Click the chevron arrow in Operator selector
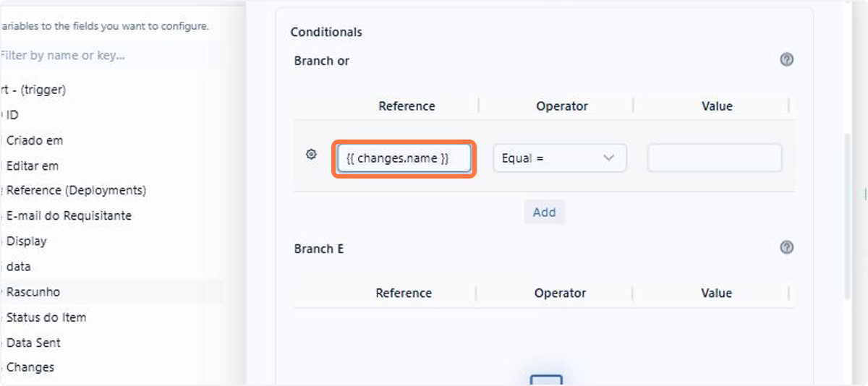 [608, 158]
